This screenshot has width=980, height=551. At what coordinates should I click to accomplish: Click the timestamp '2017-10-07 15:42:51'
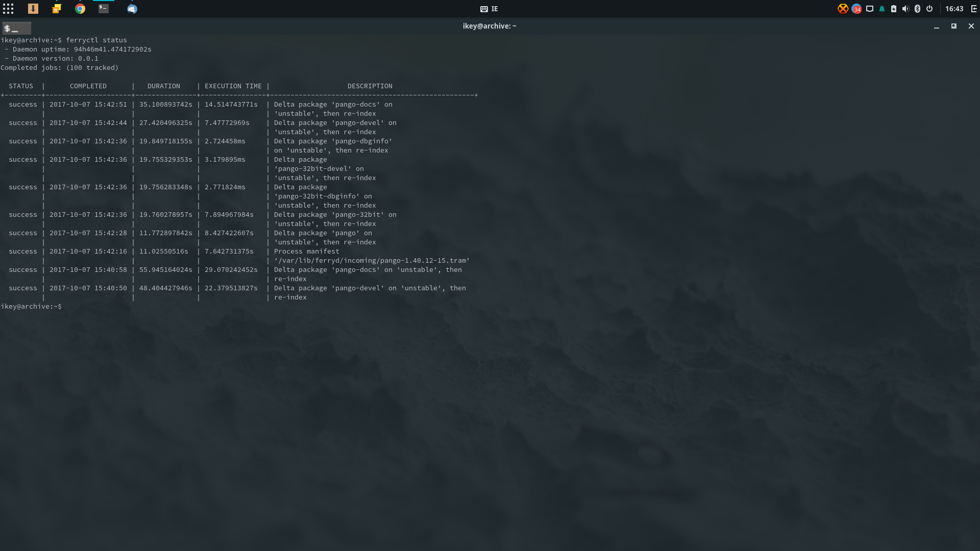88,104
